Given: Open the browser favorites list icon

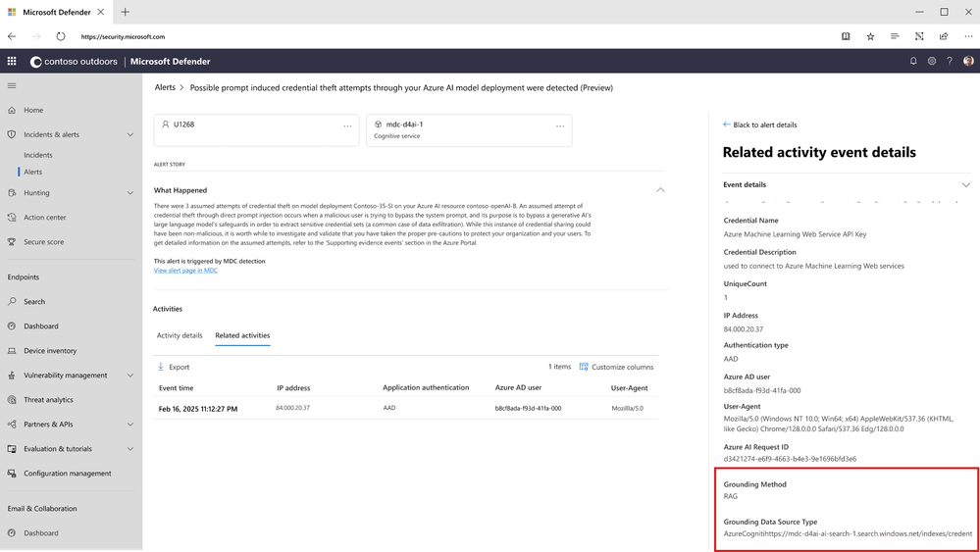Looking at the screenshot, I should pyautogui.click(x=895, y=36).
